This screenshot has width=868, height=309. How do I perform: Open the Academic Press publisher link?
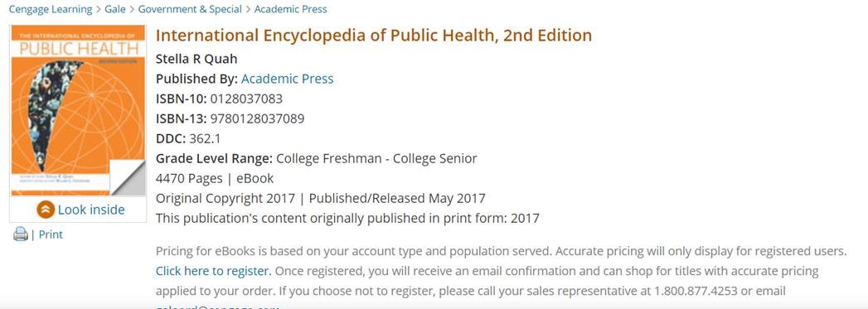[288, 79]
